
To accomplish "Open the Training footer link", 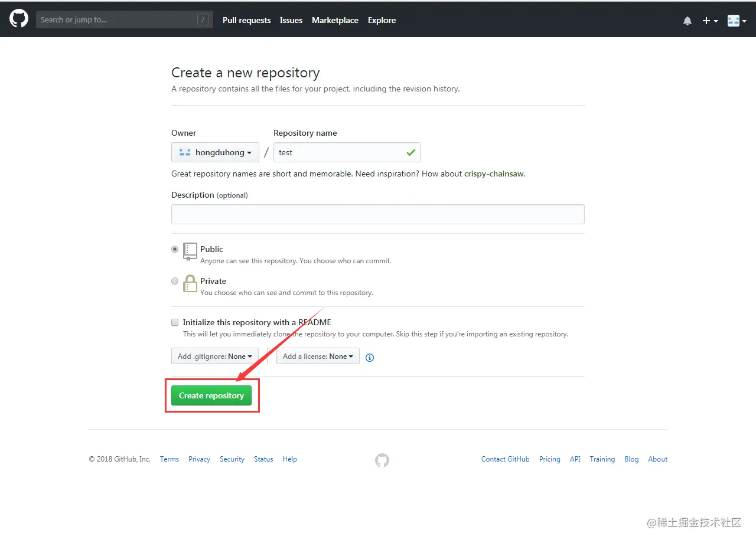I will point(602,459).
